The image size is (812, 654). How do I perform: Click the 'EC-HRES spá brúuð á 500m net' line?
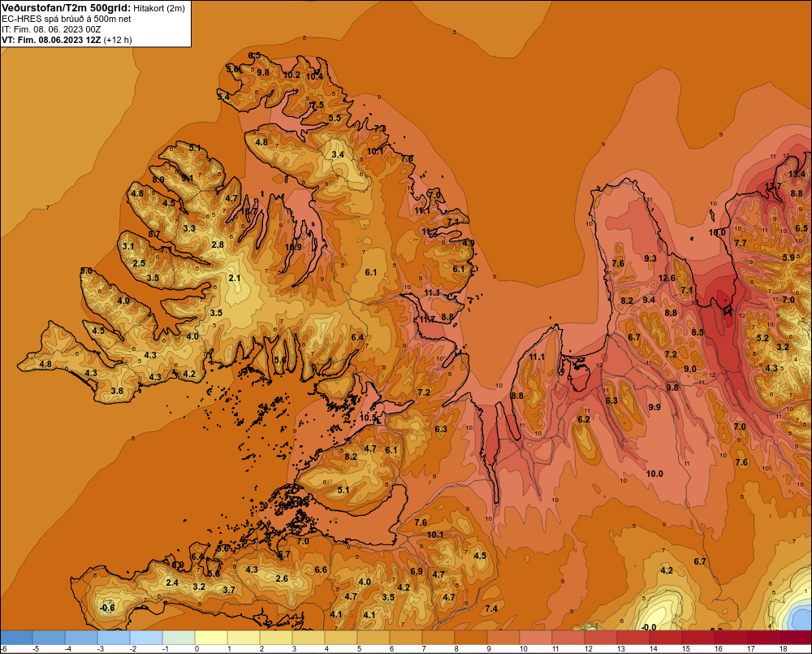[x=67, y=19]
